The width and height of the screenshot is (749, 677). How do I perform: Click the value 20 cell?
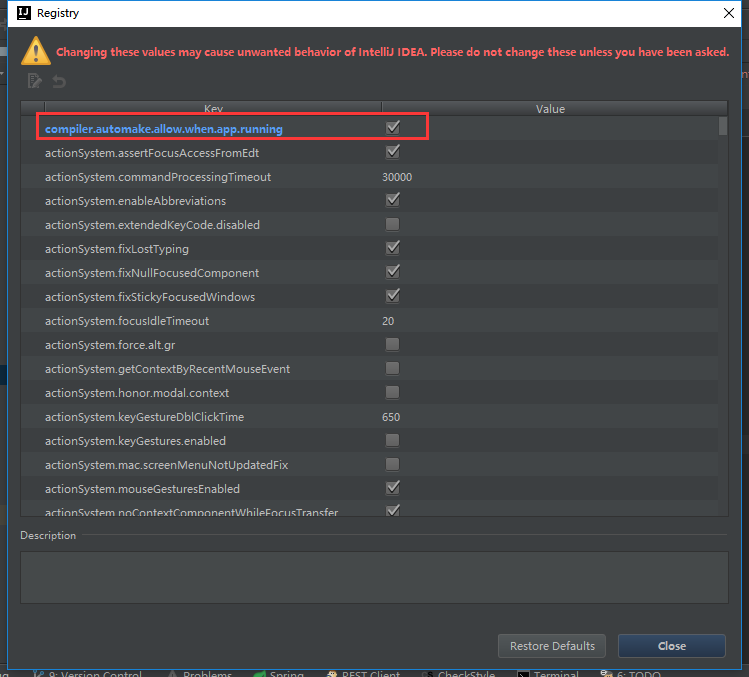click(388, 321)
